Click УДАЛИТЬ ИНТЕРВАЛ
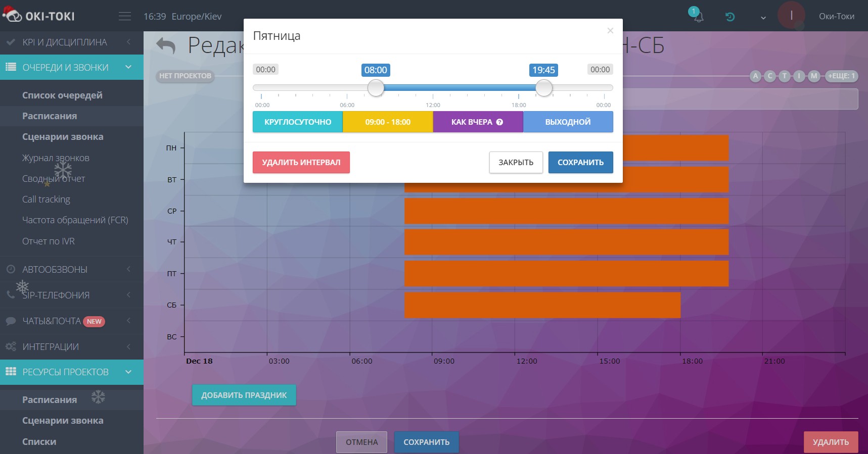 (x=301, y=162)
